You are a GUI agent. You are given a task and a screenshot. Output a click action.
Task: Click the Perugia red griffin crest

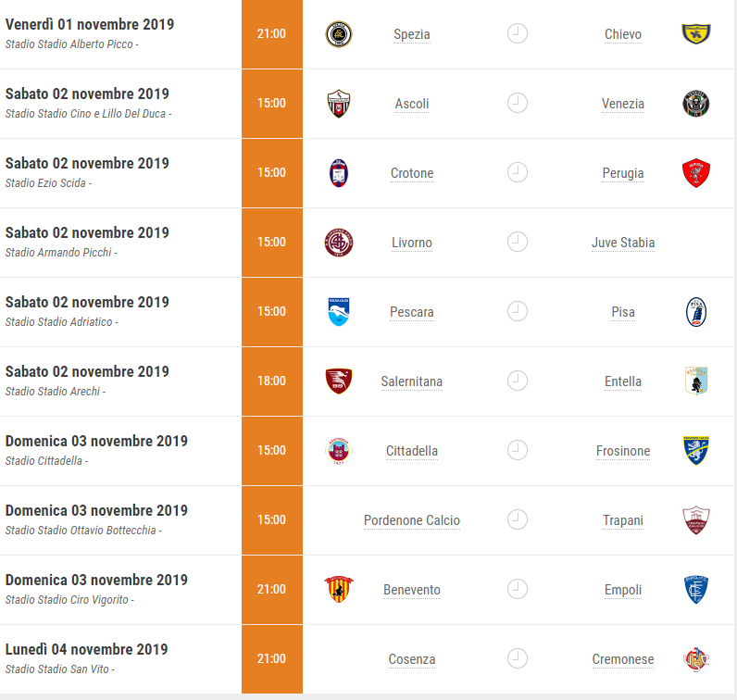(x=695, y=173)
